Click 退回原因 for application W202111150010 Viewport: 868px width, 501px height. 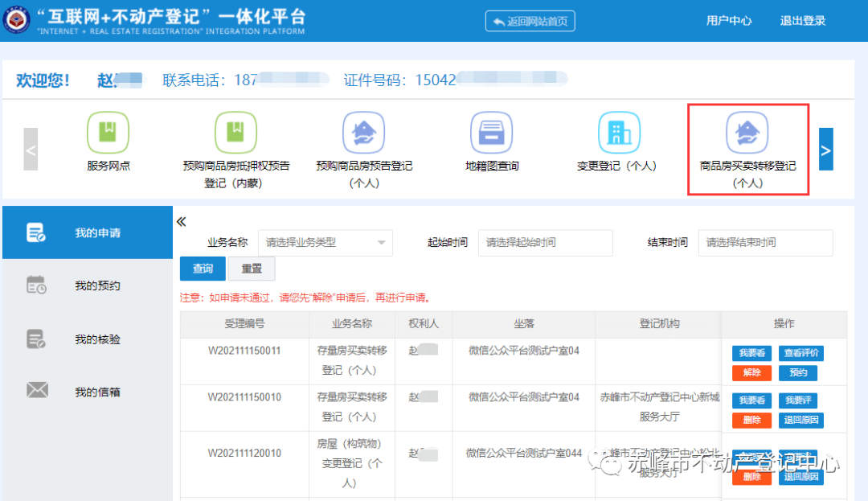coord(800,421)
